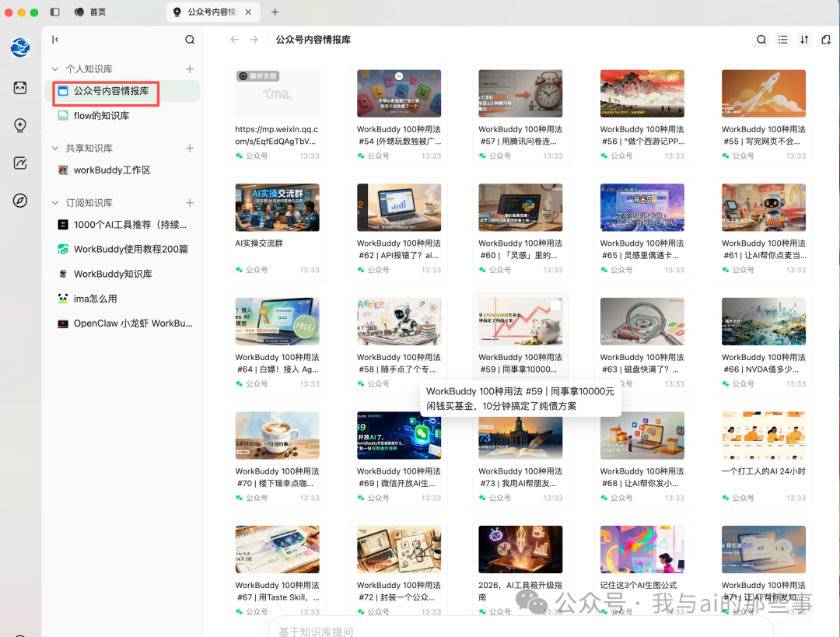Open WorkBuddy知识库 subscription
This screenshot has width=840, height=637.
click(x=123, y=274)
